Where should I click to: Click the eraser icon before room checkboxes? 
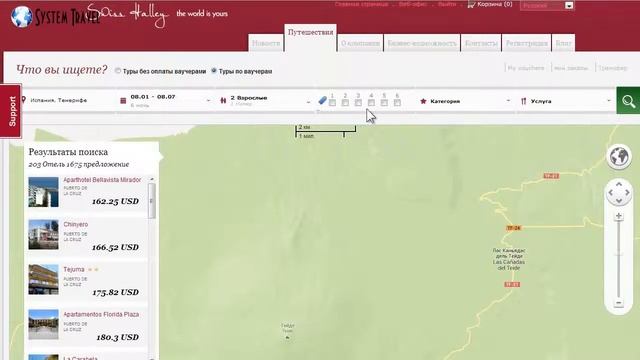[x=322, y=100]
